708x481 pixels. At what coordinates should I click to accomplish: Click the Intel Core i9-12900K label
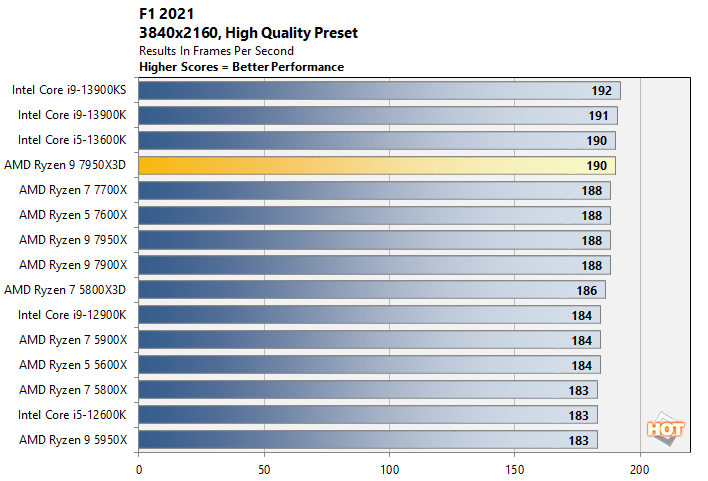pos(72,315)
